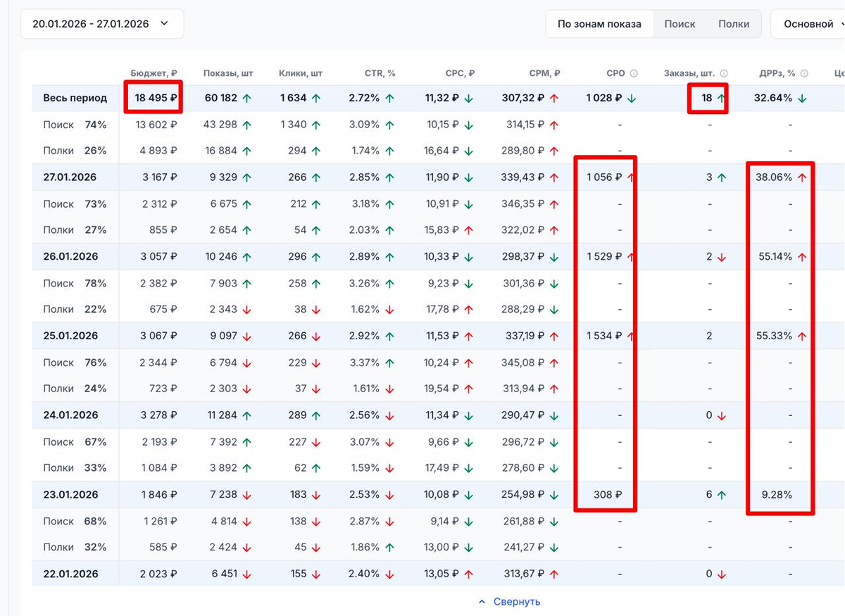845x616 pixels.
Task: Select the 26.01.2026 row label
Action: (70, 257)
